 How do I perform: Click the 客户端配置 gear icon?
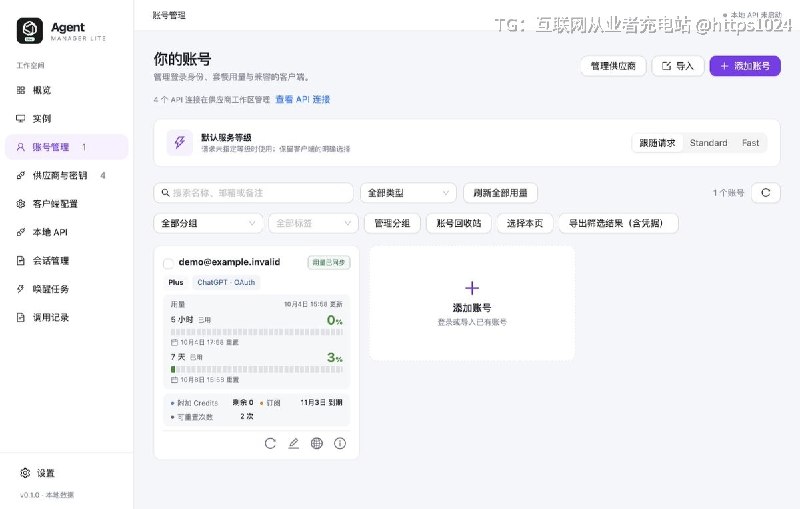pos(21,204)
